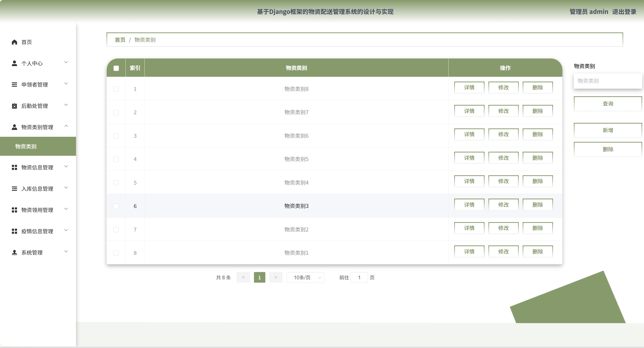
Task: Collapse the 物资类别管理 menu chevron
Action: click(66, 126)
